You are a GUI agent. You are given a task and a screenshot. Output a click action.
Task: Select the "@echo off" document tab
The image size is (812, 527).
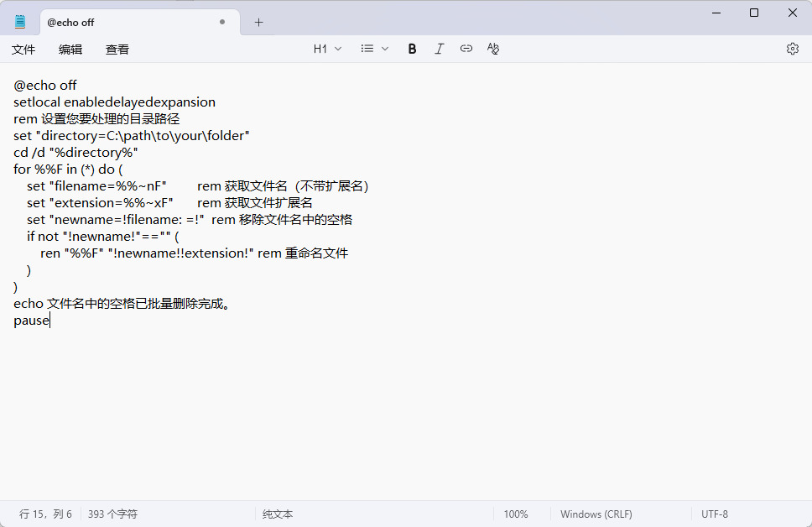pos(126,23)
